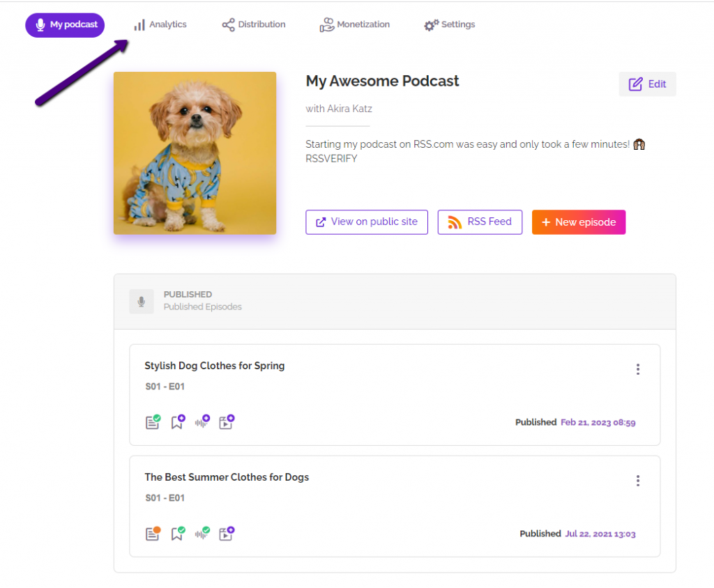The width and height of the screenshot is (714, 588).
Task: Switch to the Analytics tab
Action: 160,24
